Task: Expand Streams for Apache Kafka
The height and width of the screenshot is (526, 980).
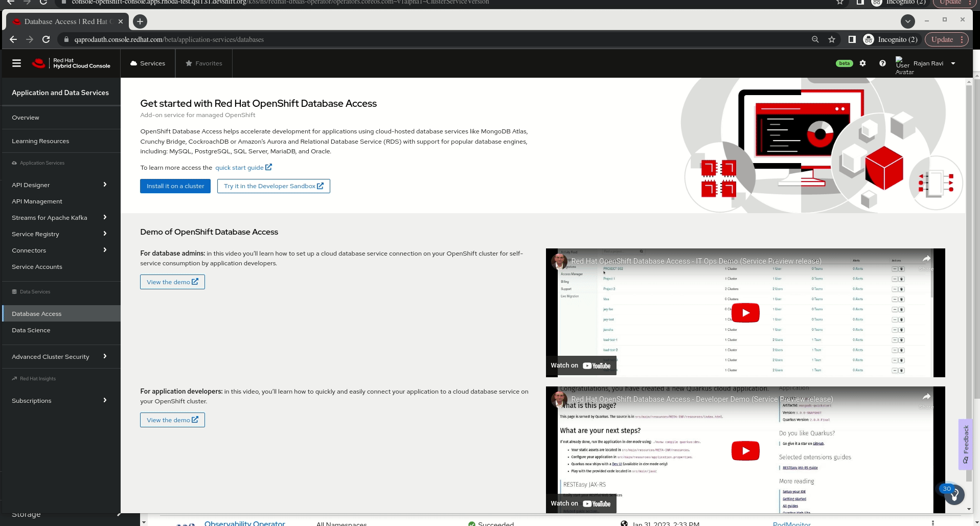Action: pos(61,218)
